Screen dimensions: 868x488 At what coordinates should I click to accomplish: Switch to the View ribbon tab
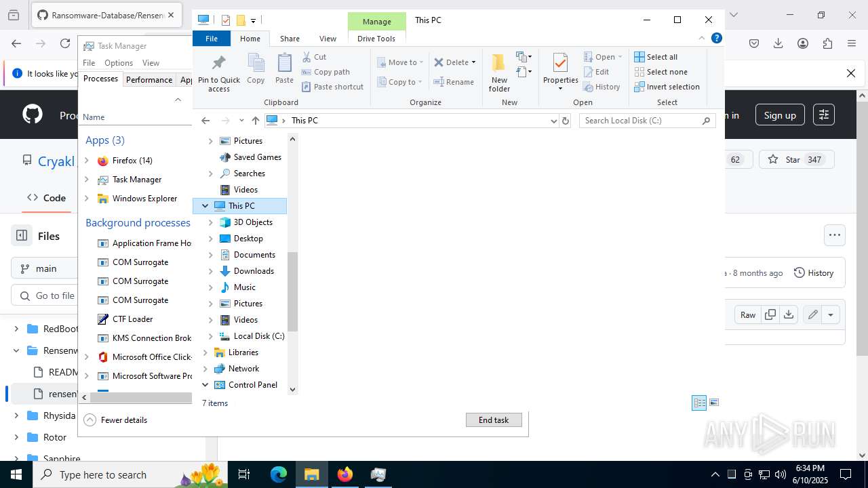click(328, 39)
